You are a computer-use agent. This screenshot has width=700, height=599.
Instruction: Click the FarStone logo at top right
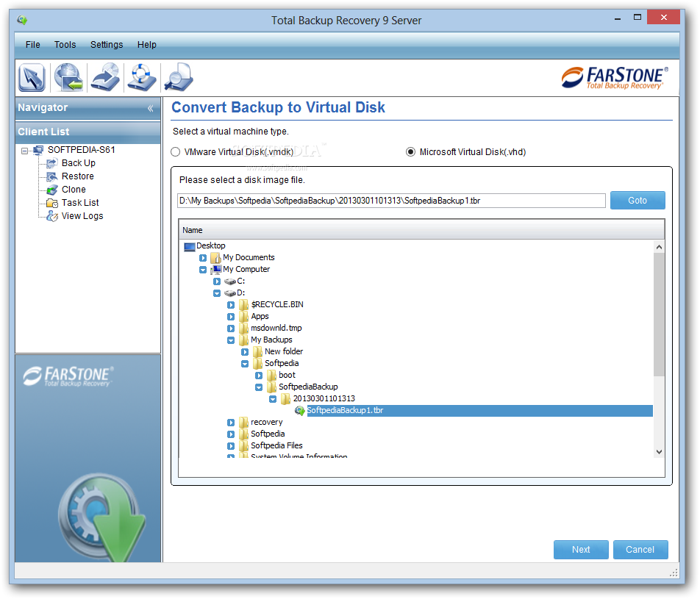pos(615,78)
